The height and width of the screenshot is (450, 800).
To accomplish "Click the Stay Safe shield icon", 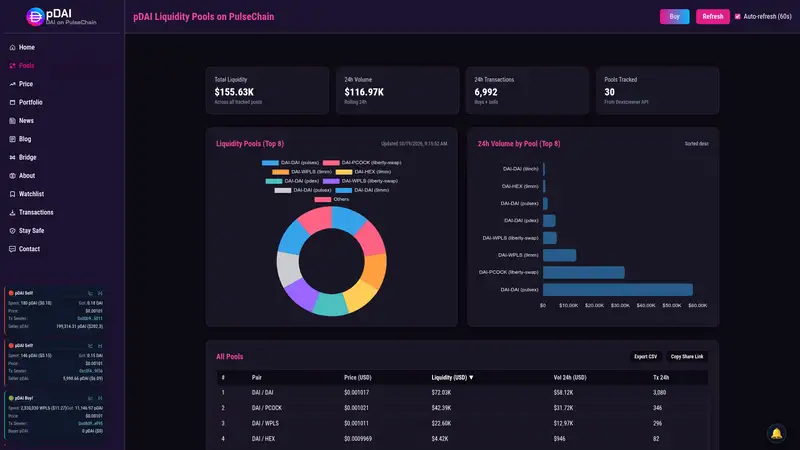I will click(12, 231).
